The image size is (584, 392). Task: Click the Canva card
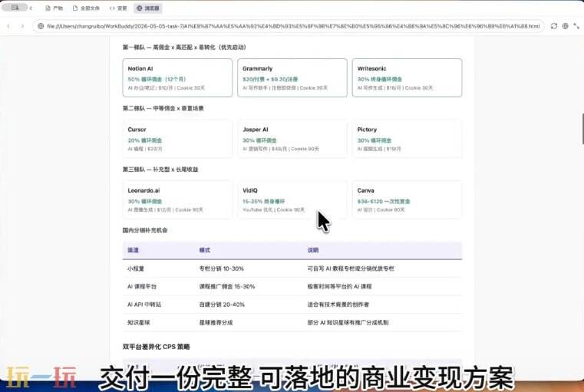407,199
